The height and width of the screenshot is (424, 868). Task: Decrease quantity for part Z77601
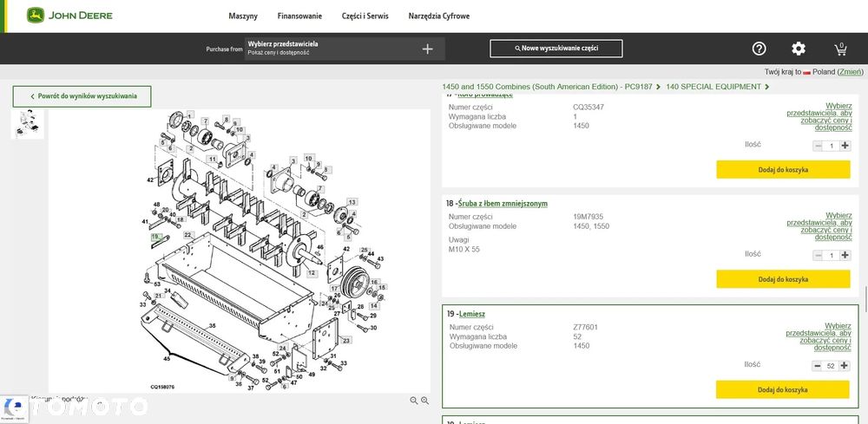(818, 365)
